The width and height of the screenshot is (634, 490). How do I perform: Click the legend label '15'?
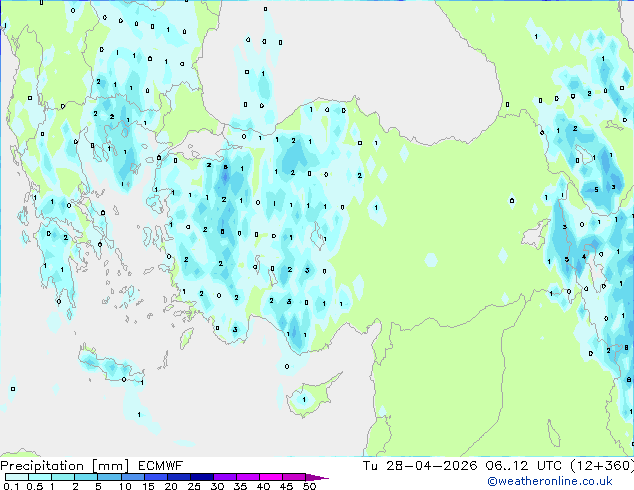click(148, 486)
